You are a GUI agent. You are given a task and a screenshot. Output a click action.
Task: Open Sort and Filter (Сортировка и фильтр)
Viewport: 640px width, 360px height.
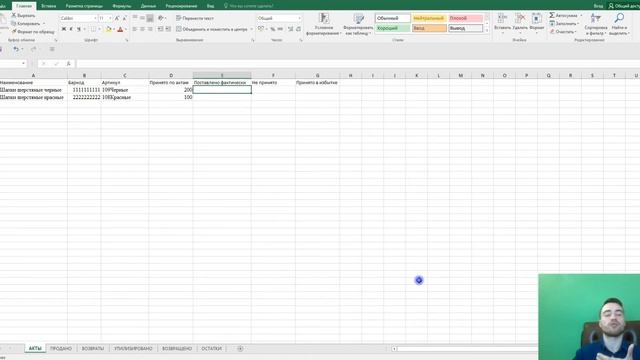click(596, 24)
